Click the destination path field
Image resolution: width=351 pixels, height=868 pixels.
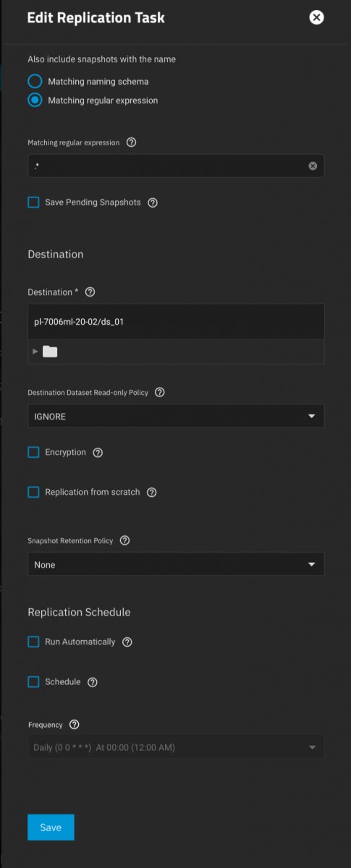[x=176, y=322]
